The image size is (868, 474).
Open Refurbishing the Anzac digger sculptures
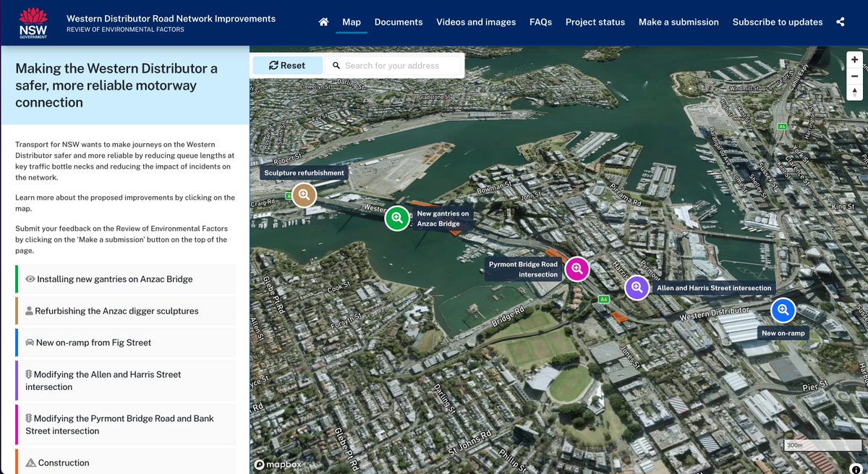point(124,311)
